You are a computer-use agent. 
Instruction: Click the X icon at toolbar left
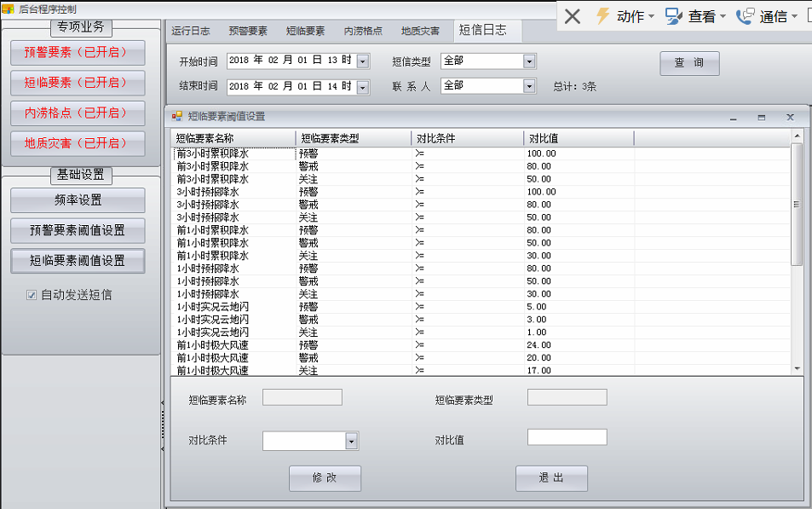tap(573, 15)
